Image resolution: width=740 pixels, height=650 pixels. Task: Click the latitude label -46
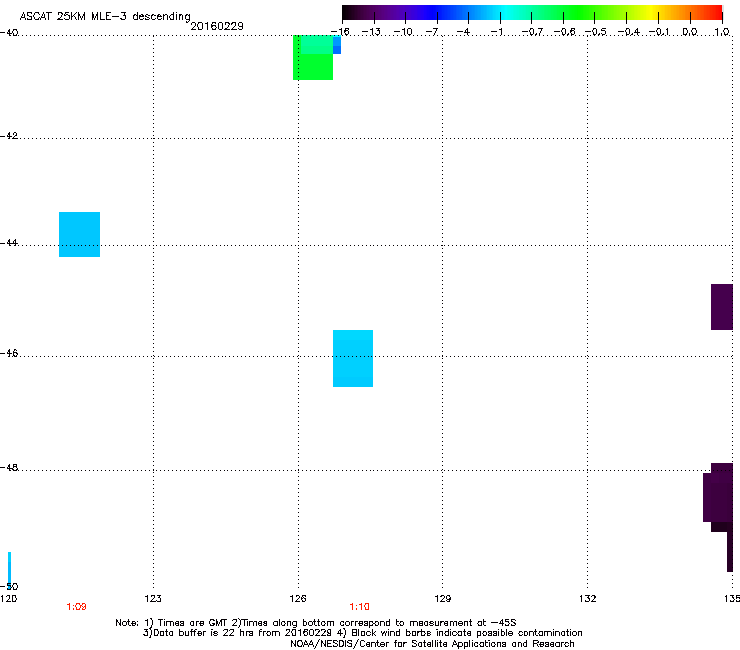(x=9, y=353)
